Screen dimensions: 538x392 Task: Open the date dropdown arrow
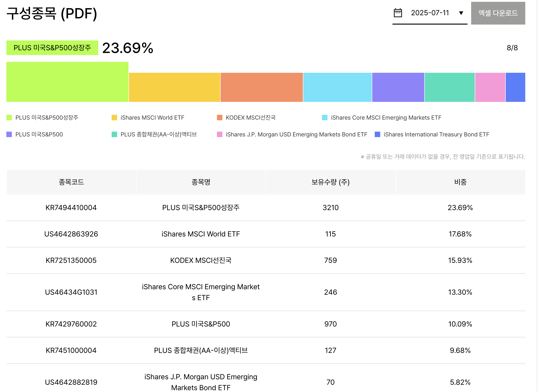(461, 13)
